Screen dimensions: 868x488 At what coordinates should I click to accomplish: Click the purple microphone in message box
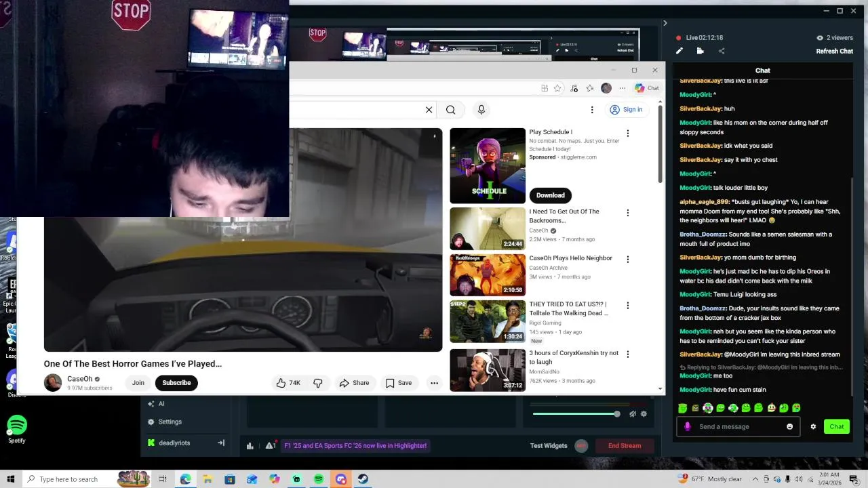click(x=688, y=426)
